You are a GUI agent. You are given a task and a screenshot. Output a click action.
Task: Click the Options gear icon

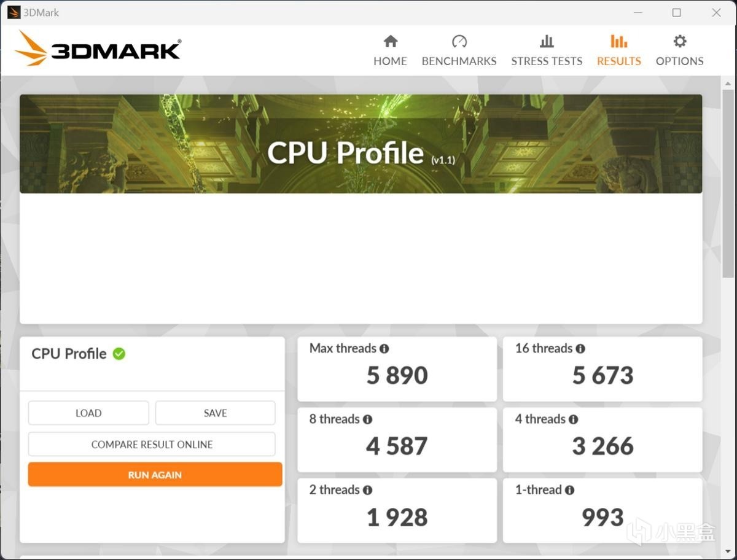tap(680, 41)
